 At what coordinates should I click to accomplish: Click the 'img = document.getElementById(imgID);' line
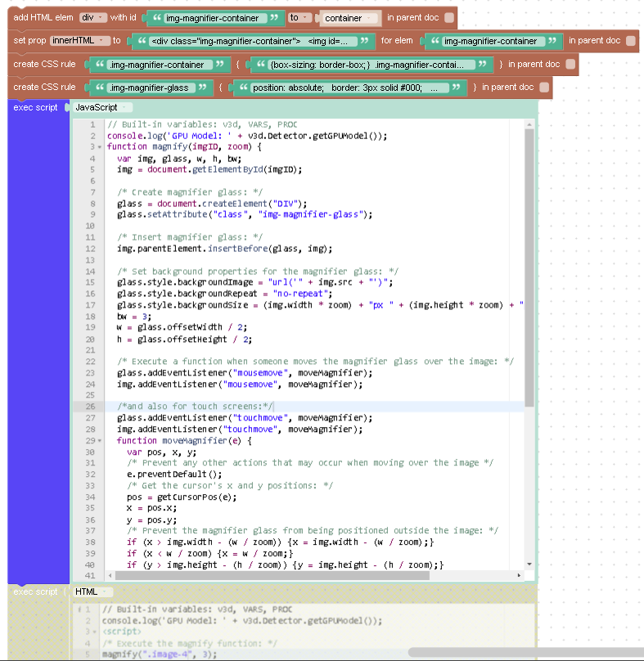(209, 170)
